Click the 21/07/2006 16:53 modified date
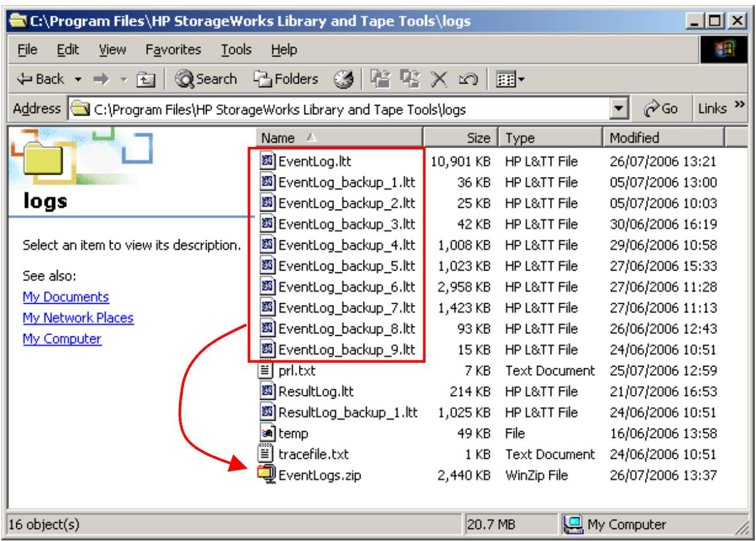This screenshot has width=756, height=541. coord(663,392)
